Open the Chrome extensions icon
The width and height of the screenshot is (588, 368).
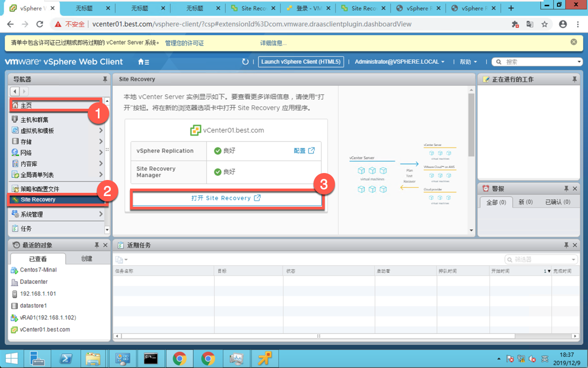(515, 24)
